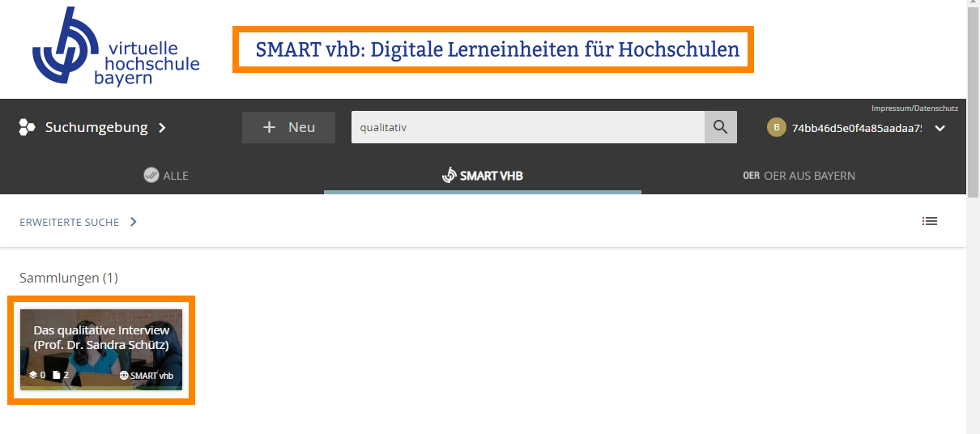Switch to the ALLE tab

coord(165,176)
